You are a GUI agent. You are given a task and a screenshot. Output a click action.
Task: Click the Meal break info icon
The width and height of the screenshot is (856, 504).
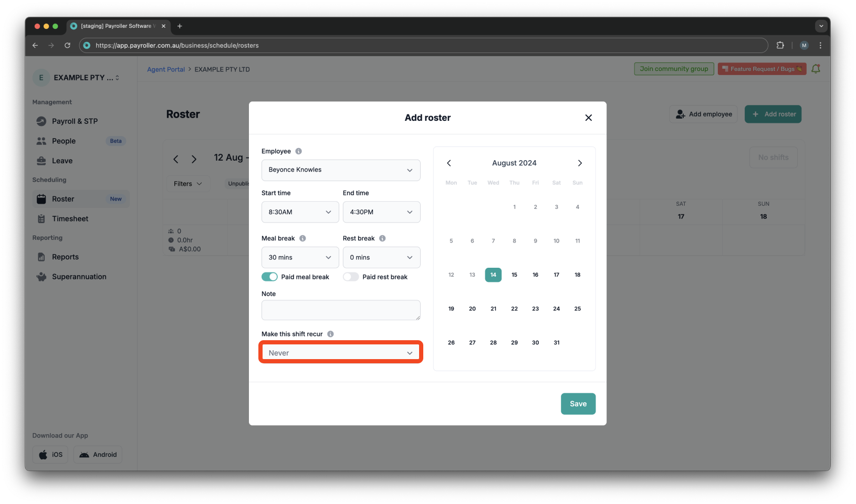pos(302,238)
